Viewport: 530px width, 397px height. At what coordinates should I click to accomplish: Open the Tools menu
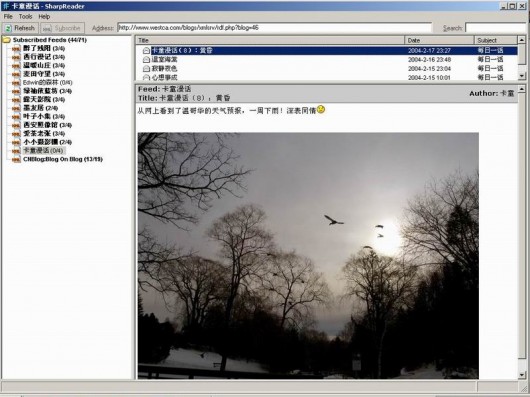click(x=25, y=17)
